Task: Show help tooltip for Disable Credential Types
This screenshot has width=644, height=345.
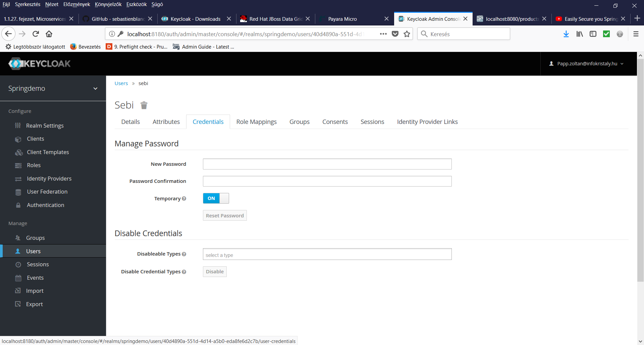Action: click(184, 272)
